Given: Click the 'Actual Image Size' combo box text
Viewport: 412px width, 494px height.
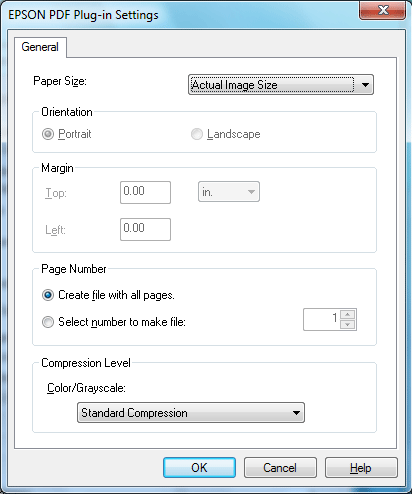Looking at the screenshot, I should tap(234, 85).
